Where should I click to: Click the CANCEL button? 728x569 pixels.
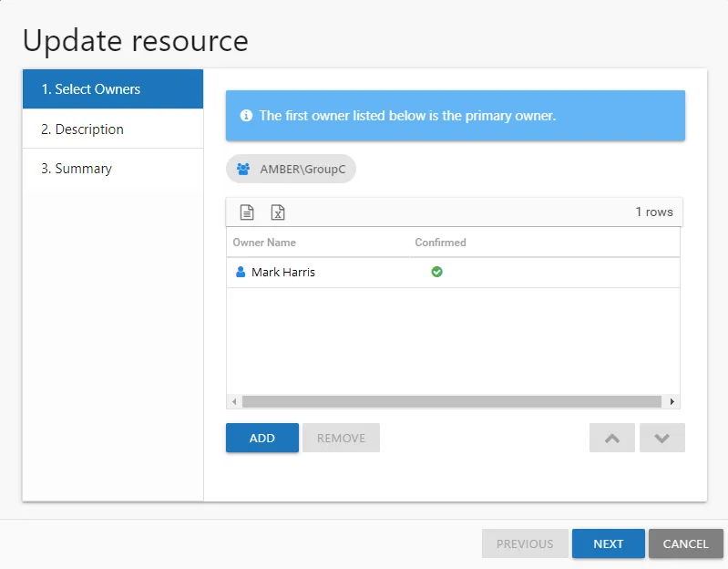pyautogui.click(x=686, y=543)
